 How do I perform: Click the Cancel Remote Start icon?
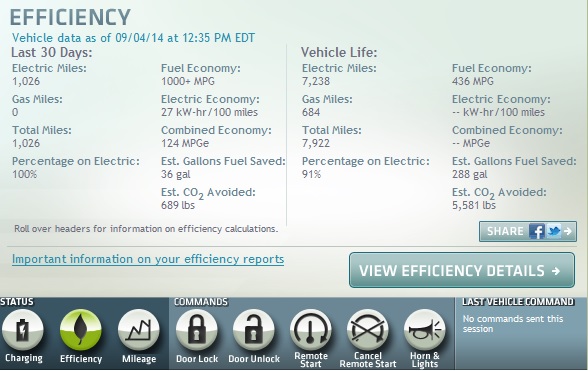point(368,330)
